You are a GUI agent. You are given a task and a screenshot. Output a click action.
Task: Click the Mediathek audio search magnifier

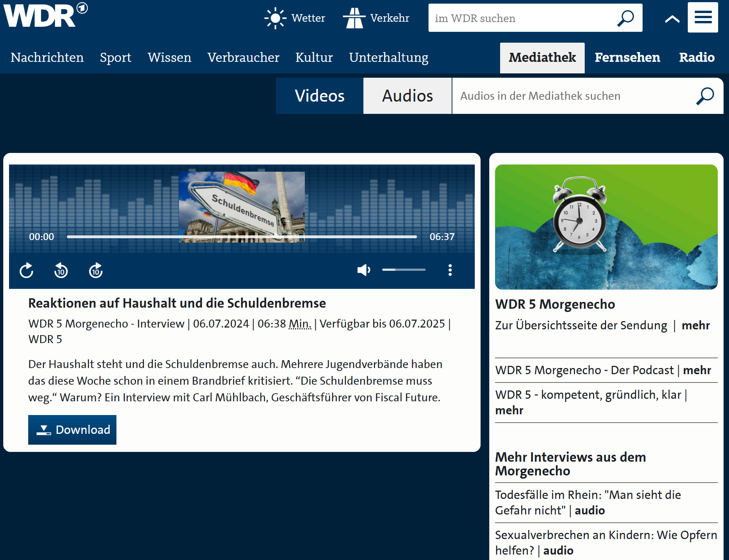705,96
